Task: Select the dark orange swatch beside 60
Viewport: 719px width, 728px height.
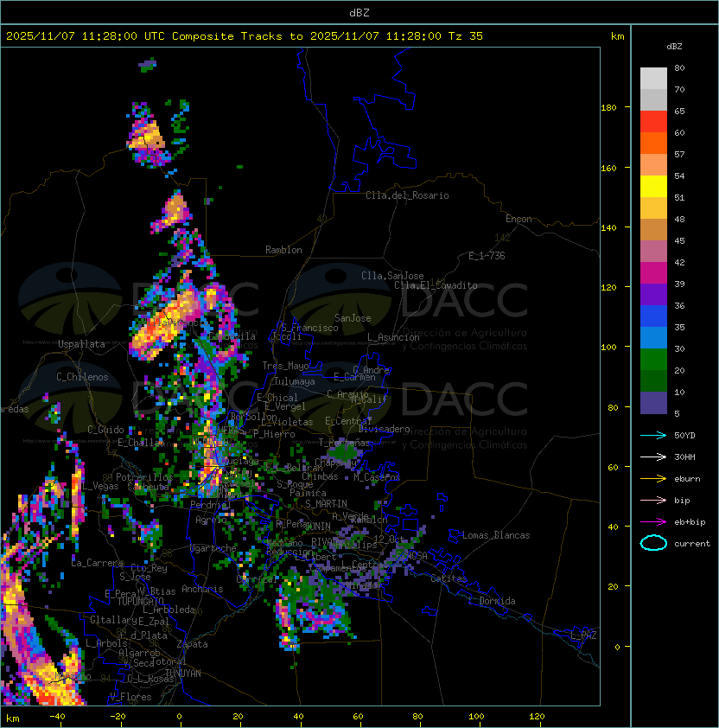Action: 653,143
